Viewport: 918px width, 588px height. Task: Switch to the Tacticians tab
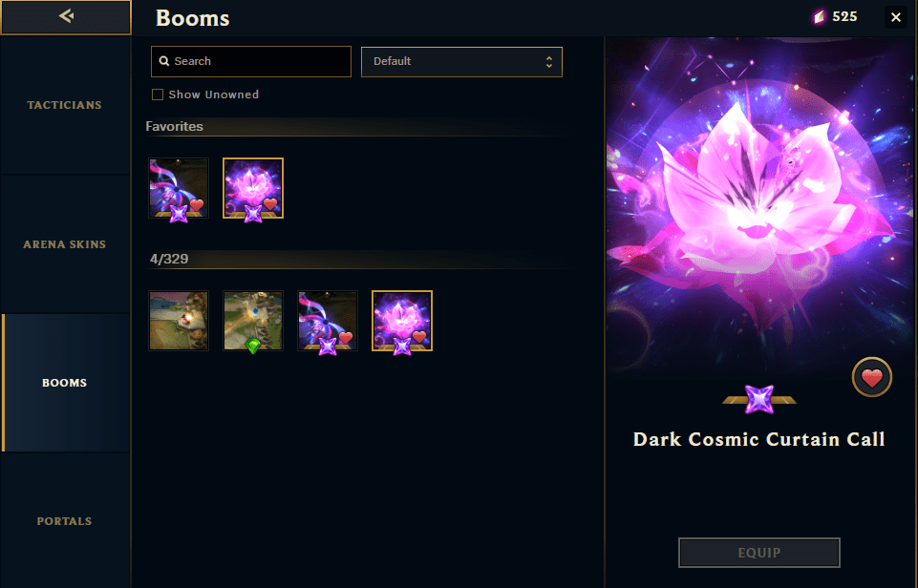(64, 105)
